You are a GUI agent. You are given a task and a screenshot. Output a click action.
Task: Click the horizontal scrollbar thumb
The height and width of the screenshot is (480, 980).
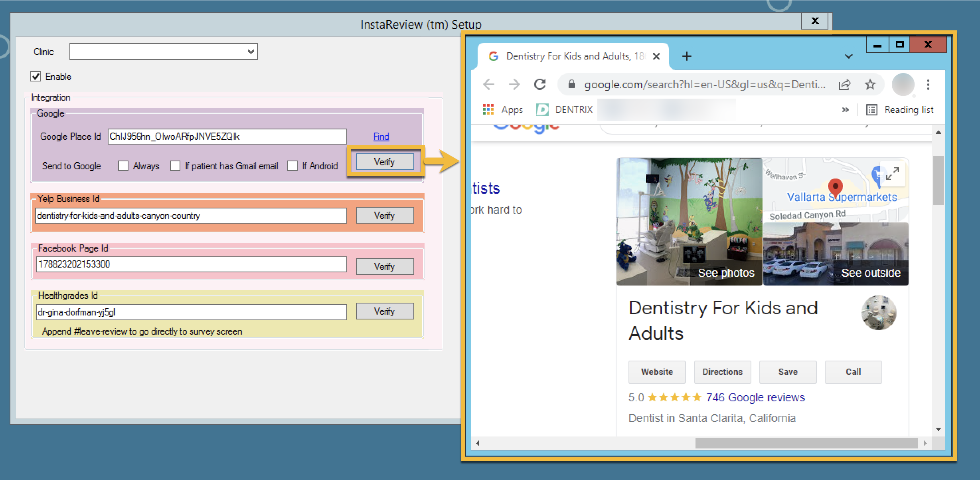pyautogui.click(x=806, y=443)
